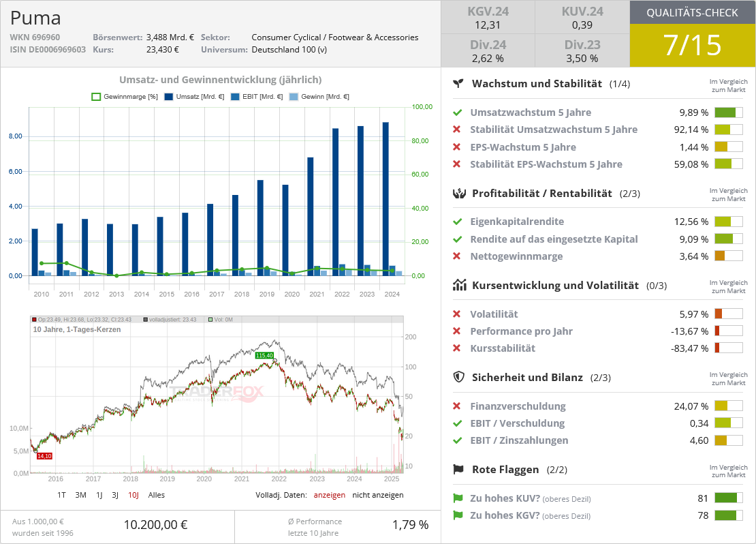Click the Deutschland 100 (v) universe text

(x=289, y=49)
